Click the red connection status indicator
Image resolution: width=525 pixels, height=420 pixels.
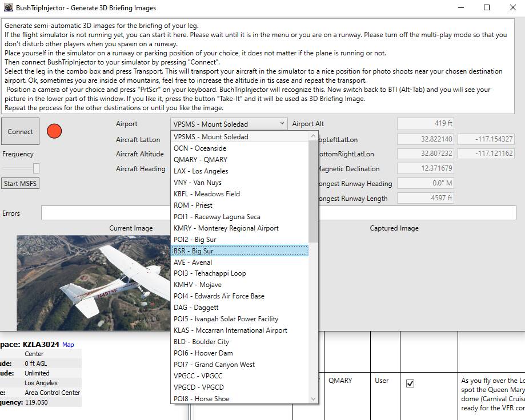(x=54, y=131)
